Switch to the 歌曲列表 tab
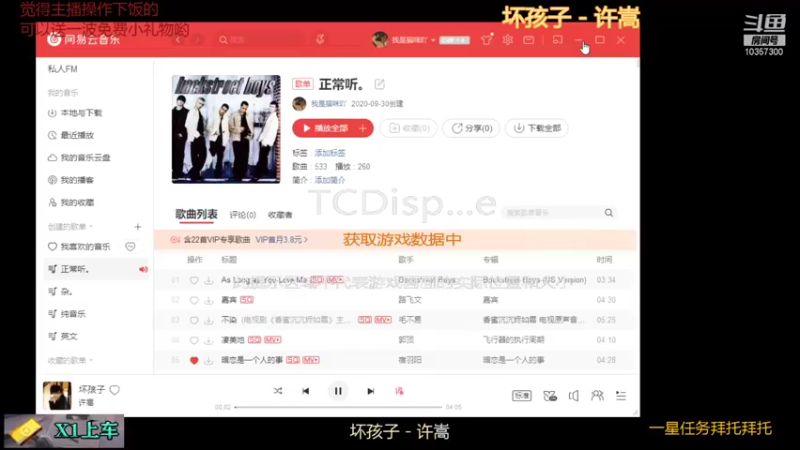 [196, 214]
